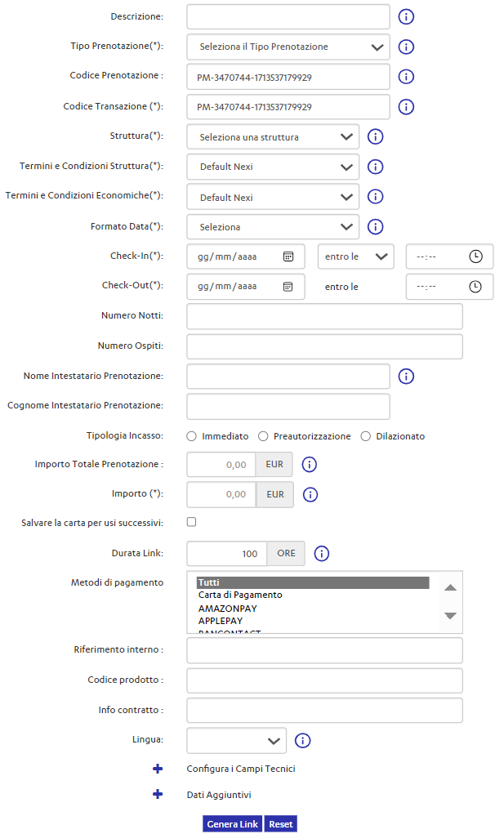The height and width of the screenshot is (834, 504).
Task: Click the Numero Ospiti input
Action: coord(324,347)
